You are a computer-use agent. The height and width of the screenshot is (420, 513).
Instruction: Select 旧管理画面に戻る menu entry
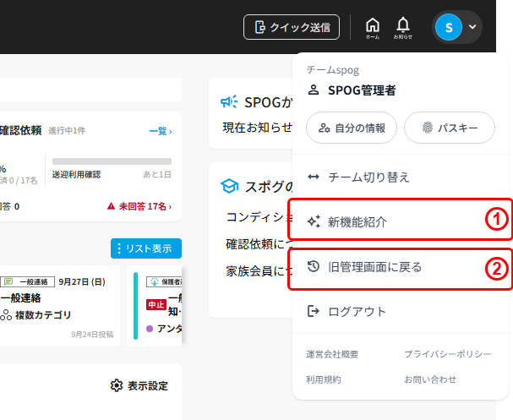(x=400, y=267)
